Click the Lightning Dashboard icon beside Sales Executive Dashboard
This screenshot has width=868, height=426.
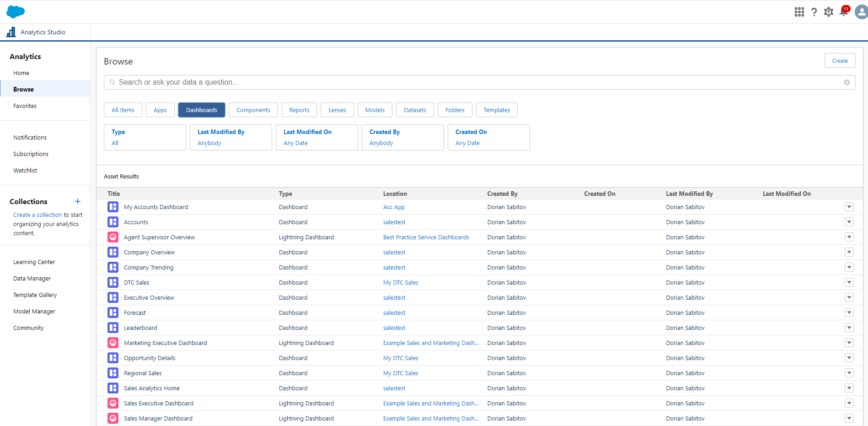[113, 403]
